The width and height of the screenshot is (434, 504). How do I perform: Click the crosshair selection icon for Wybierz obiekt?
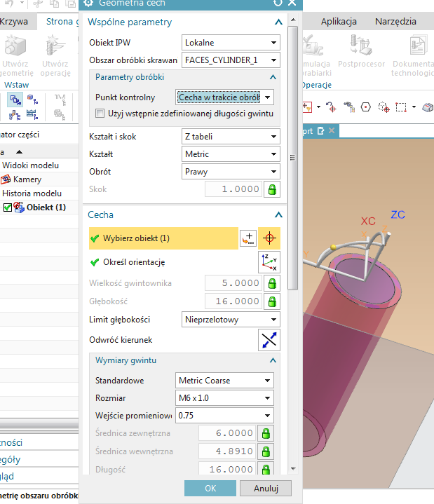(x=269, y=238)
